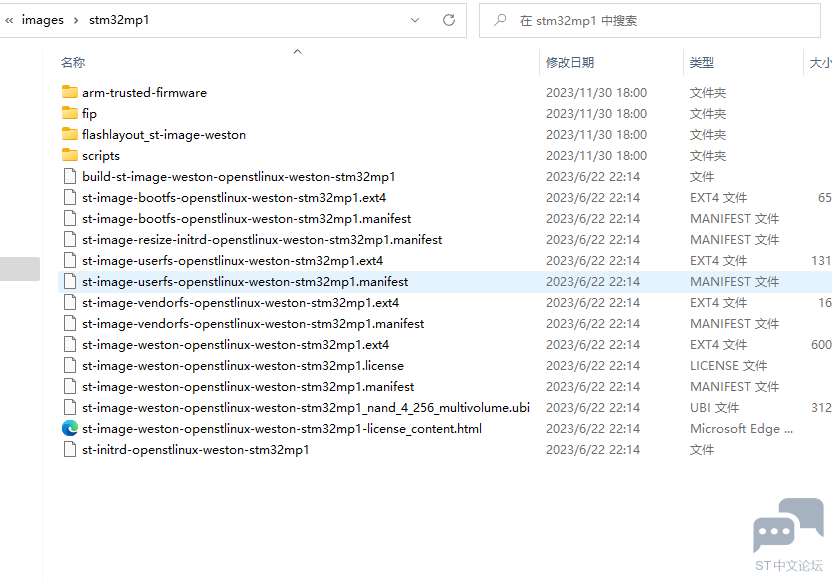Click the UBI 文件 type cell
This screenshot has height=581, width=832.
714,407
